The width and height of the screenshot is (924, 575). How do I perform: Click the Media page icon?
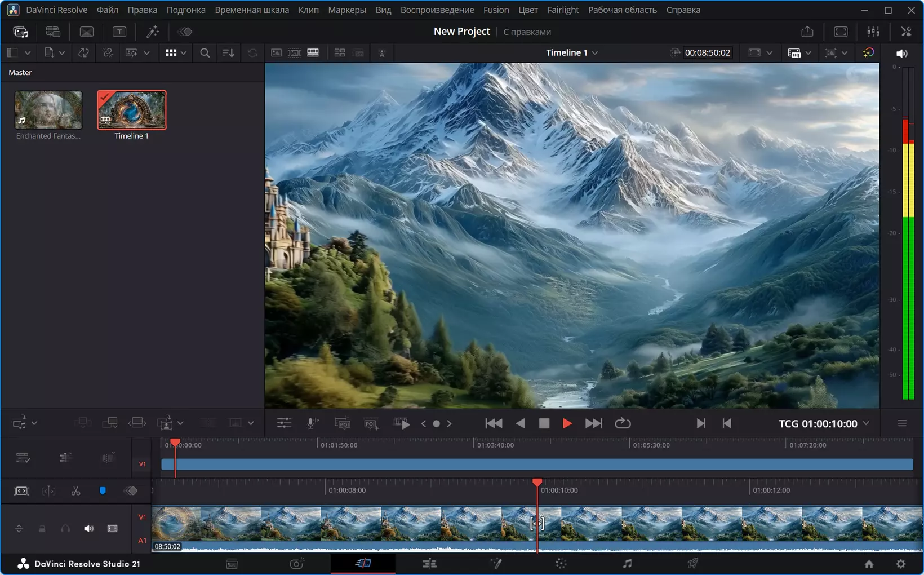(x=232, y=564)
